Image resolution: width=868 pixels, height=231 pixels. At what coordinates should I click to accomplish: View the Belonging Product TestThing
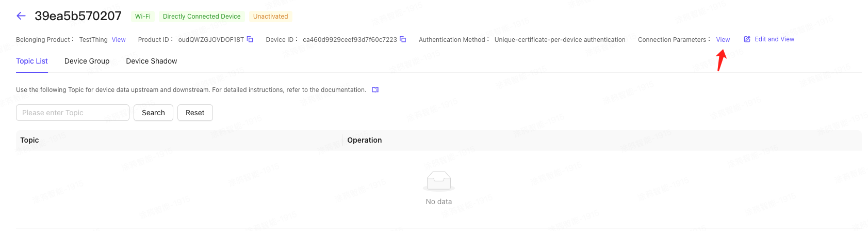(x=119, y=40)
